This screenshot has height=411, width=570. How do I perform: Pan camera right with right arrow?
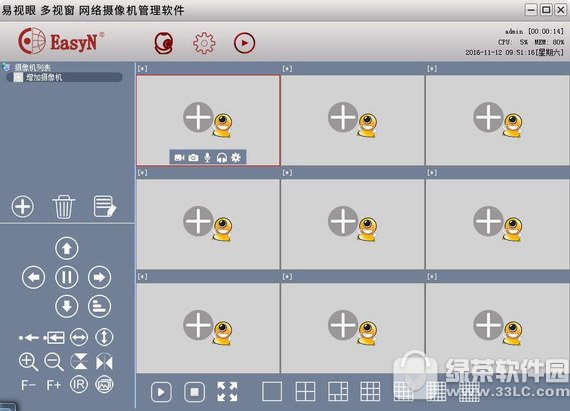(x=99, y=277)
